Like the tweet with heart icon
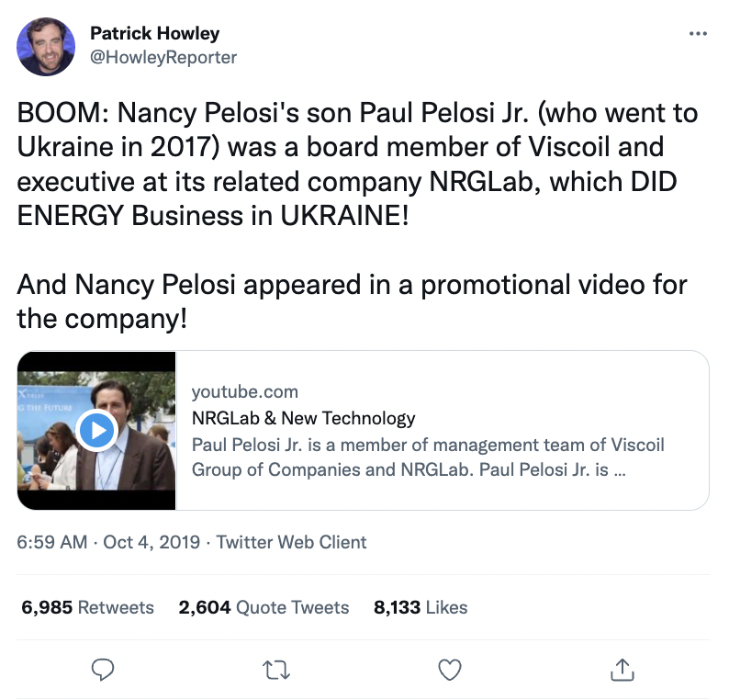This screenshot has height=700, width=729. point(449,670)
